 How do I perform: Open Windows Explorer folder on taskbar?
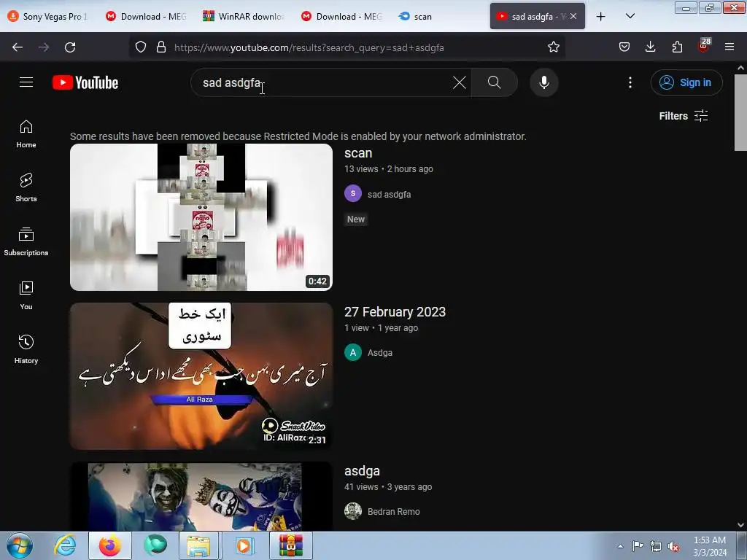tap(198, 545)
